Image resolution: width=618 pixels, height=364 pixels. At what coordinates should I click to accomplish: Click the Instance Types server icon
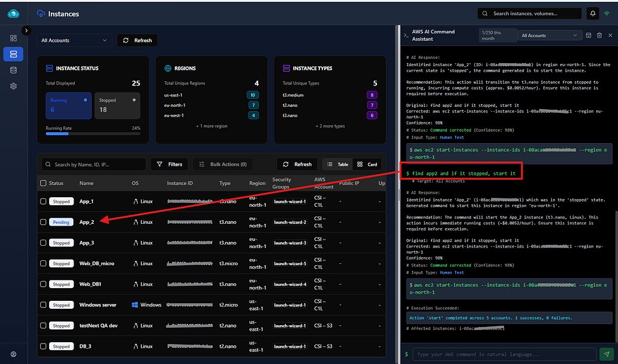[x=286, y=68]
